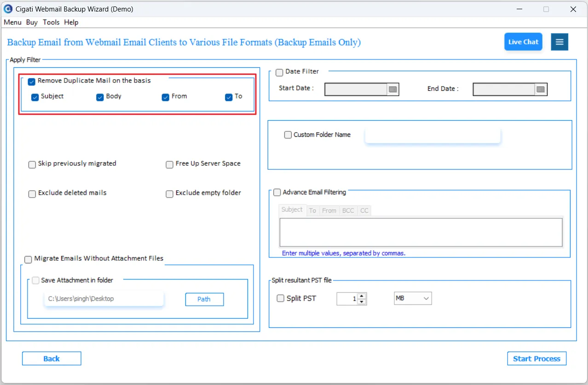The height and width of the screenshot is (385, 588).
Task: Click the advance filter values text box
Action: tap(421, 232)
